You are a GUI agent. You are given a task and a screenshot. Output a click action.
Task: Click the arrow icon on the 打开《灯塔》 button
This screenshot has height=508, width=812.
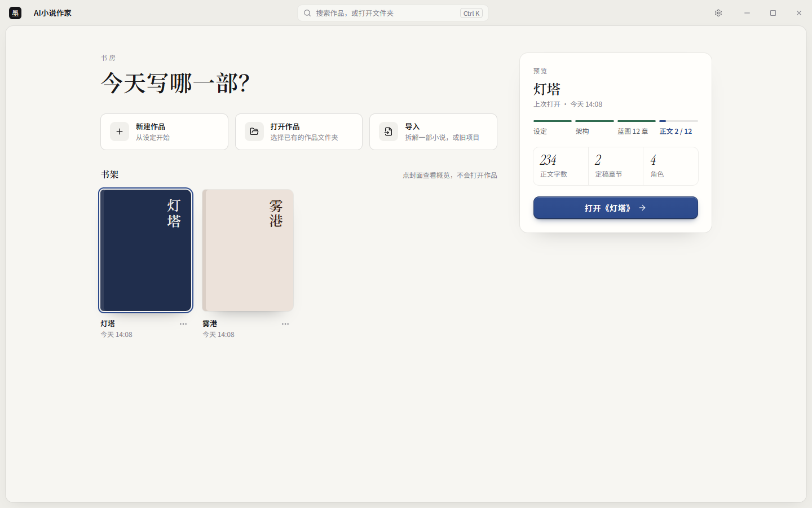[642, 208]
